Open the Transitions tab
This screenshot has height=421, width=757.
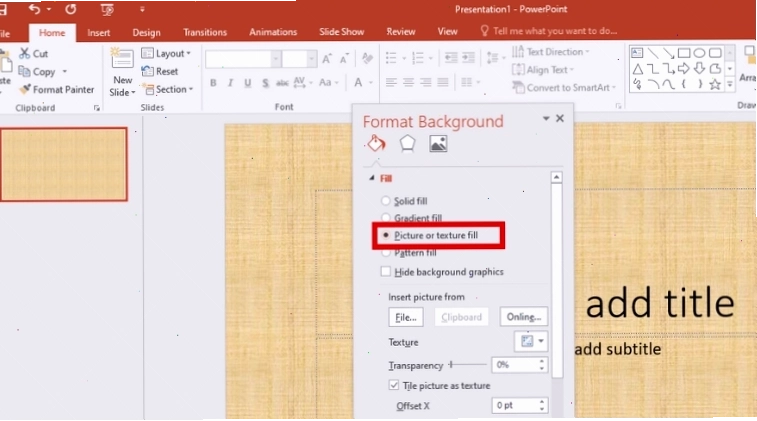click(205, 32)
